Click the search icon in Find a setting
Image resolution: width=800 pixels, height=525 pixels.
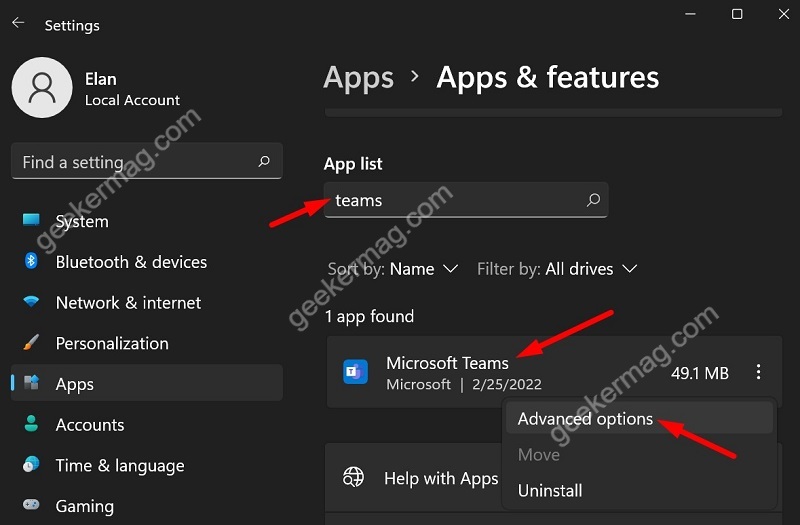tap(264, 161)
